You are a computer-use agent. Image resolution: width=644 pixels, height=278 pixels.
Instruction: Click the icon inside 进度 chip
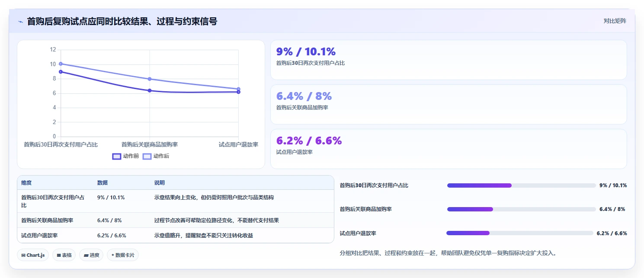point(86,255)
